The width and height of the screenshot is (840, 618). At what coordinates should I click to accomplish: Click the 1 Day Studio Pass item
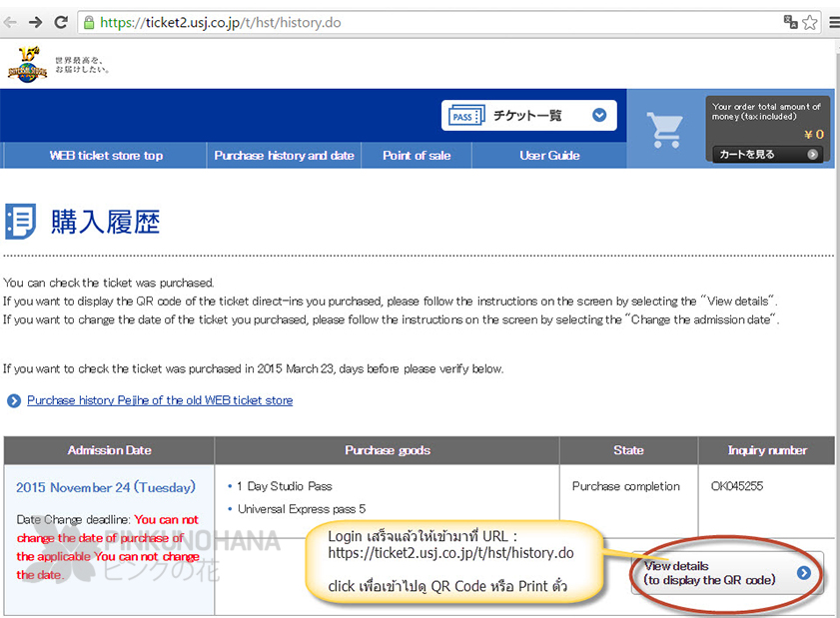coord(285,486)
